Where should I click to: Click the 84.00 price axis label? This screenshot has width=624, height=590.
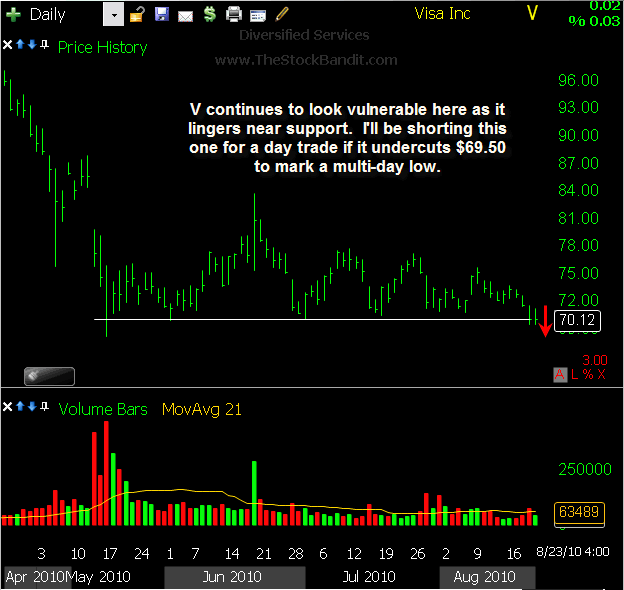coord(578,191)
